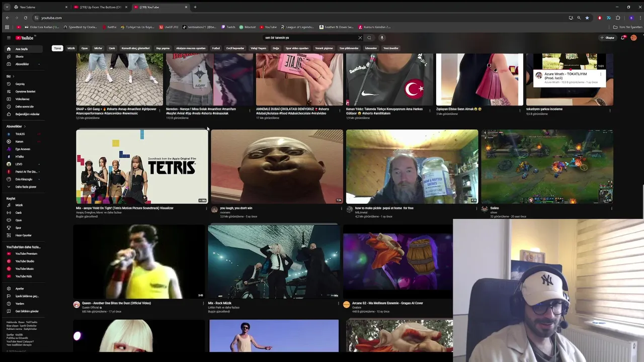Open Oynatma listeleri in sidebar
This screenshot has height=362, width=644.
point(25,92)
